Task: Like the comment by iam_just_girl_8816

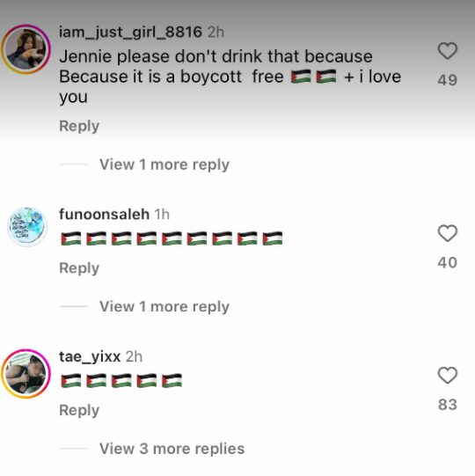Action: pos(448,51)
